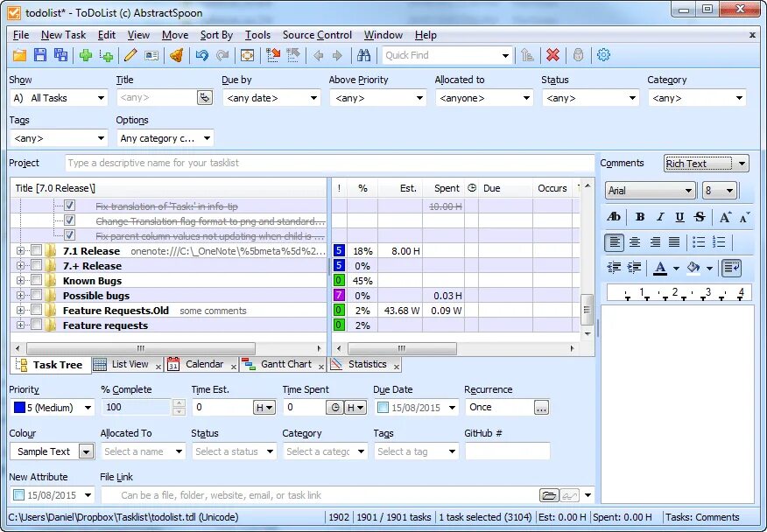Add a new task with the green plus
Screen dimensions: 767x532
coord(86,55)
